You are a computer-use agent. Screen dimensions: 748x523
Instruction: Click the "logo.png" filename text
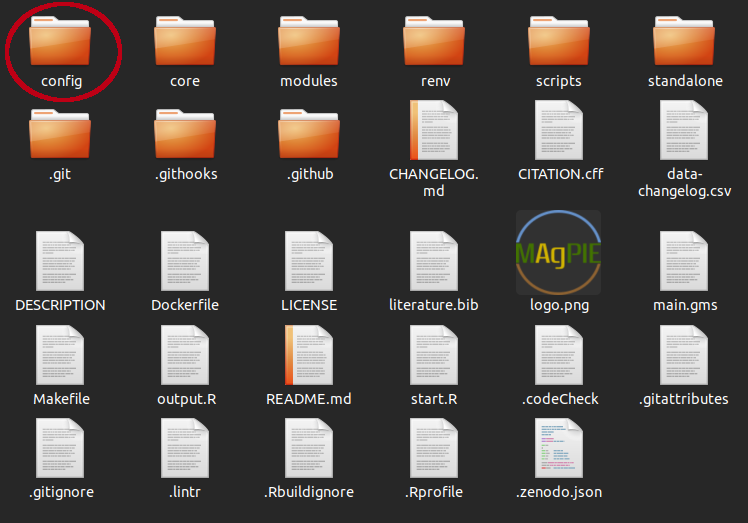click(x=559, y=305)
